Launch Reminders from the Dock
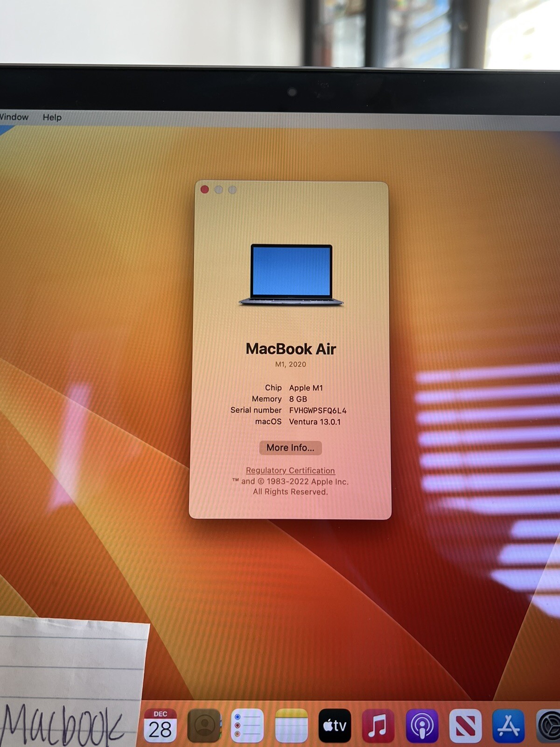Screen dimensions: 560x747 click(x=247, y=726)
